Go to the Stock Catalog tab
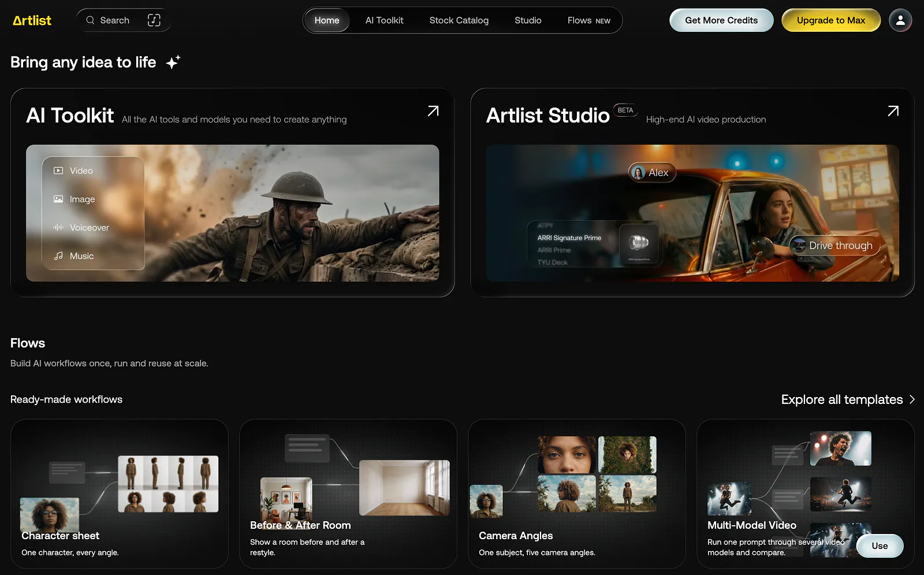924x575 pixels. coord(459,20)
